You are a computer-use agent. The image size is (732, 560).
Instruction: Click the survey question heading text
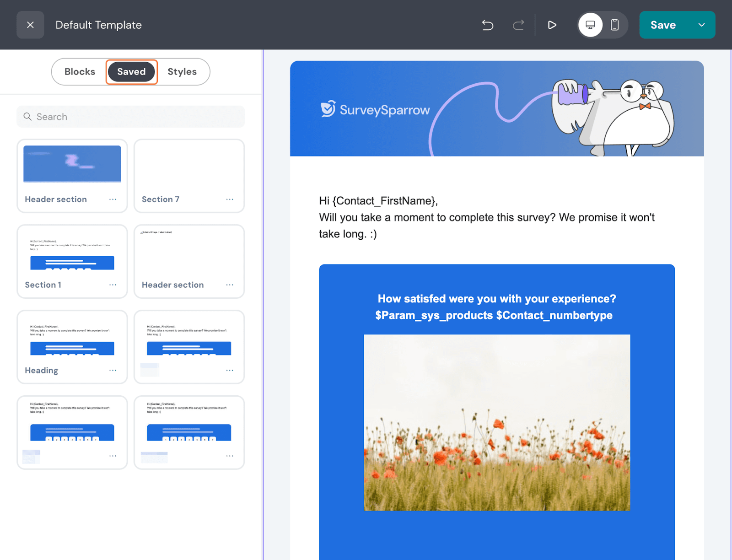coord(497,307)
